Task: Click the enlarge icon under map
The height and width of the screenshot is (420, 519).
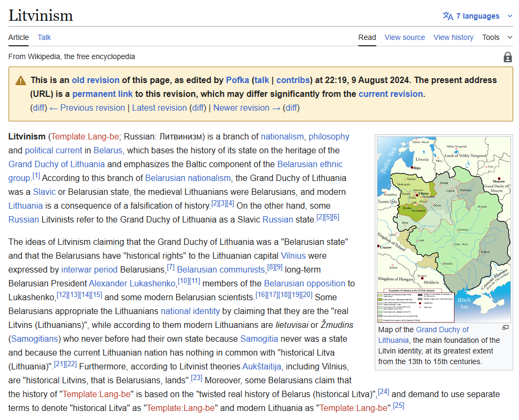Action: 505,327
